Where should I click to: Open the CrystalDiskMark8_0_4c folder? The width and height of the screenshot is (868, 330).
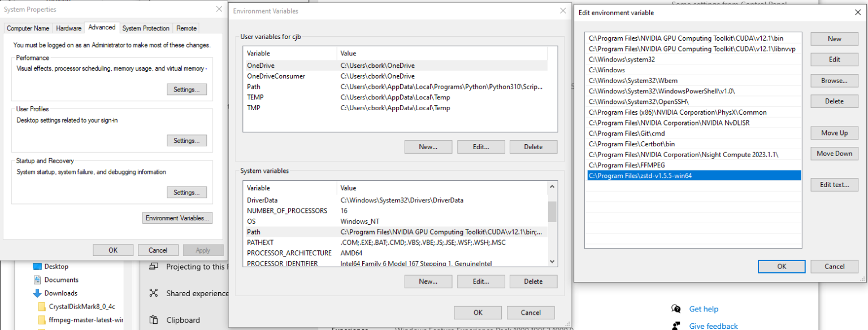coord(81,306)
